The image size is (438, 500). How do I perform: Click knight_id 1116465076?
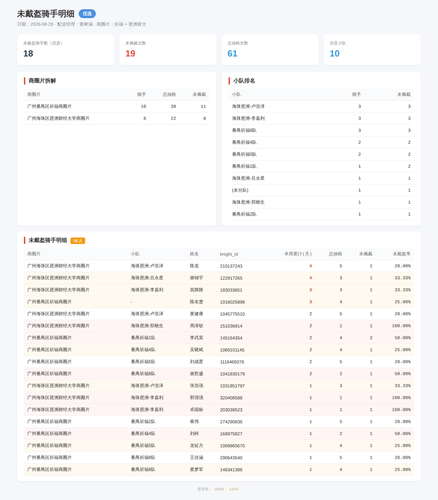coord(232,362)
